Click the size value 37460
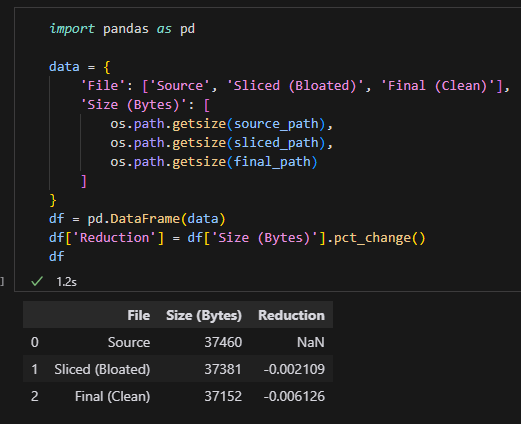Image resolution: width=521 pixels, height=424 pixels. tap(223, 342)
